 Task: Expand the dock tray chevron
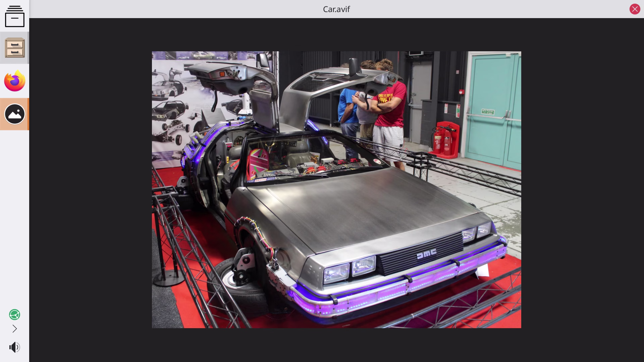14,329
